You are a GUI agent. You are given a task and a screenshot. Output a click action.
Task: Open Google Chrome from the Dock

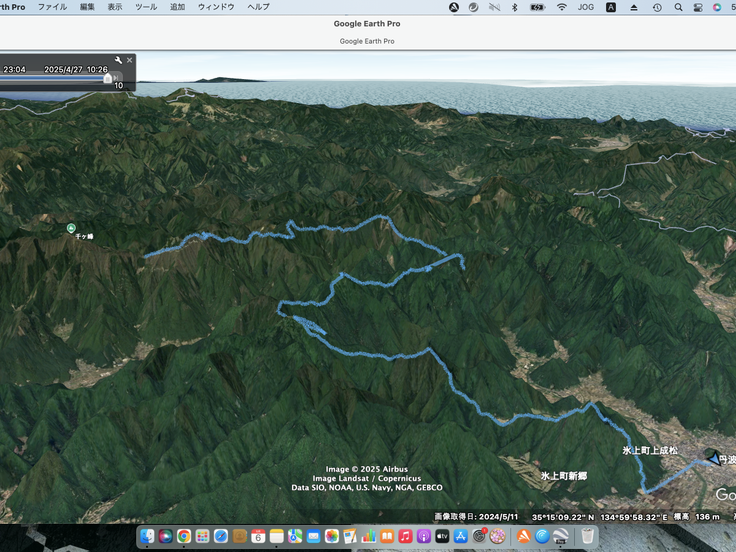pos(184,536)
